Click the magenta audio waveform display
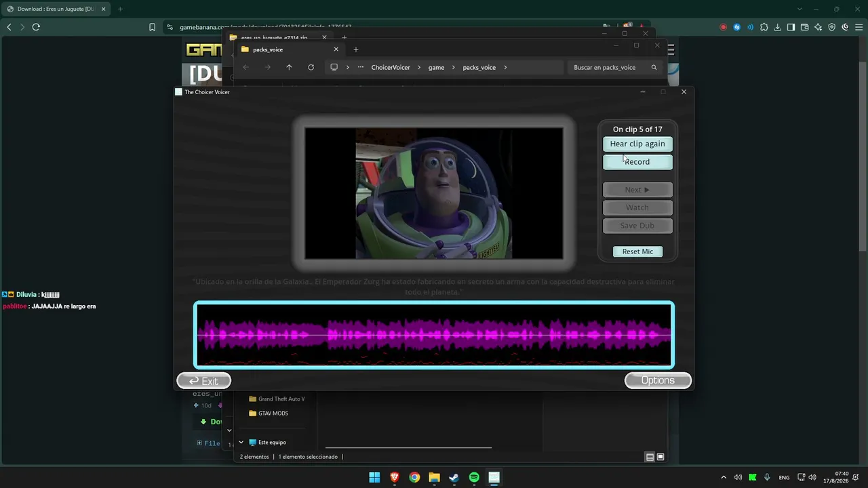Screen dimensions: 868x488 coord(434,335)
